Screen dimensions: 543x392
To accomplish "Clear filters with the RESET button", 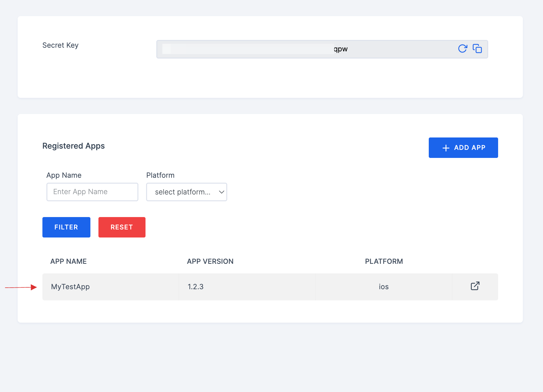I will click(x=122, y=227).
